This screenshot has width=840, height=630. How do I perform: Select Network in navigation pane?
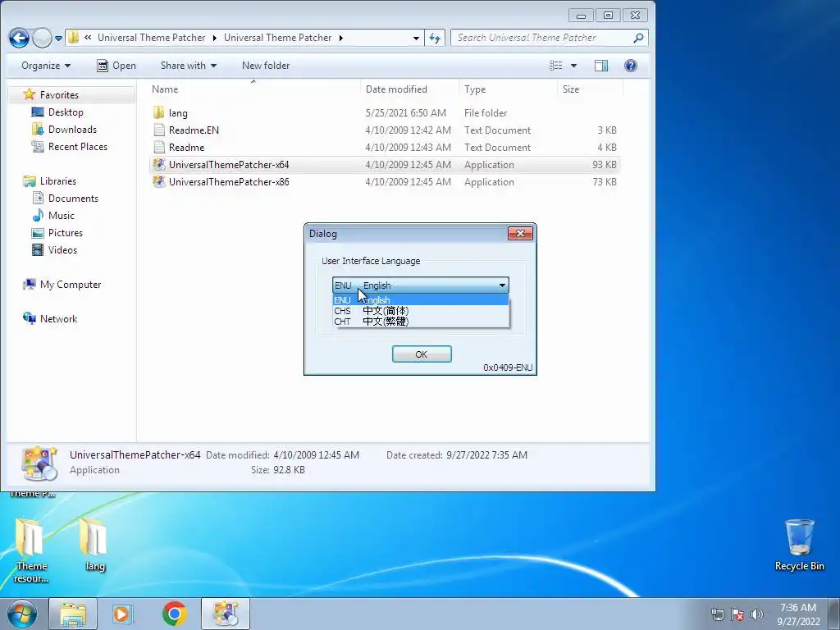tap(58, 319)
